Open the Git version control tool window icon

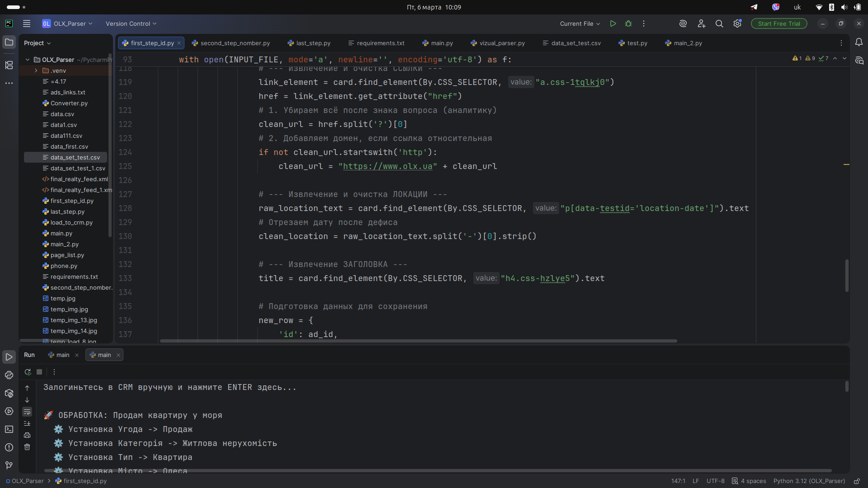pyautogui.click(x=9, y=465)
